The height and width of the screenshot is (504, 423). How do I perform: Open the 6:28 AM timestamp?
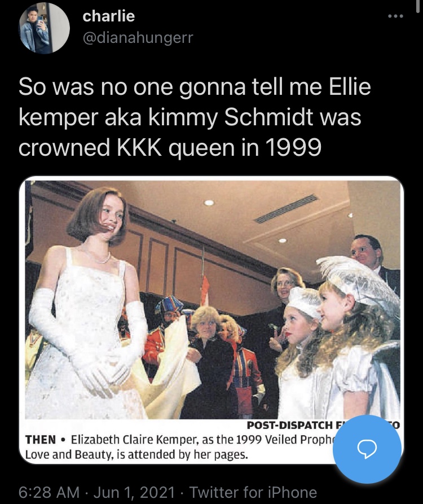click(49, 492)
